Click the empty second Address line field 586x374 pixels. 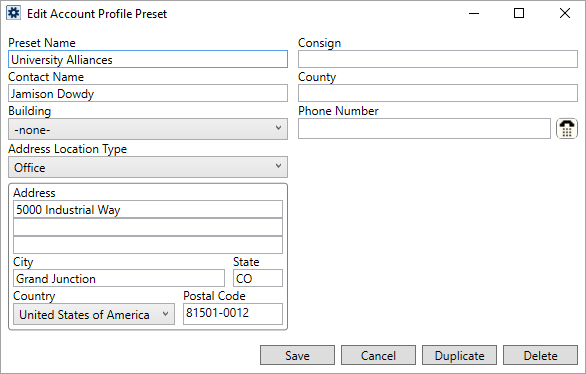[x=148, y=227]
